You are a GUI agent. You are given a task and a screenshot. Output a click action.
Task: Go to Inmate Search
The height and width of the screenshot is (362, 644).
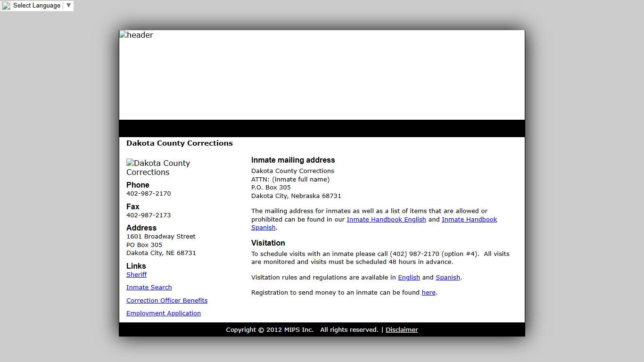[149, 287]
